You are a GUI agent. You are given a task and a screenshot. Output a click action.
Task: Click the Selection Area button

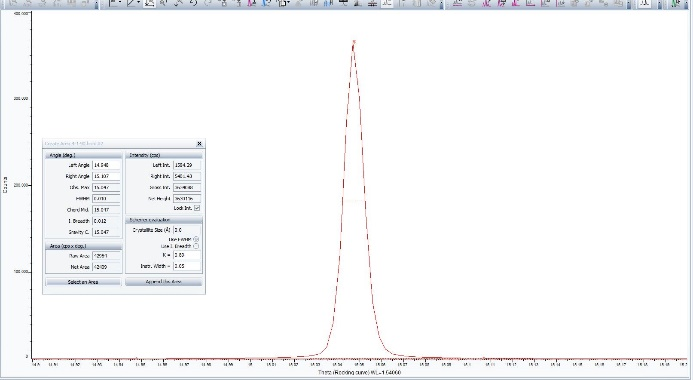pos(83,282)
